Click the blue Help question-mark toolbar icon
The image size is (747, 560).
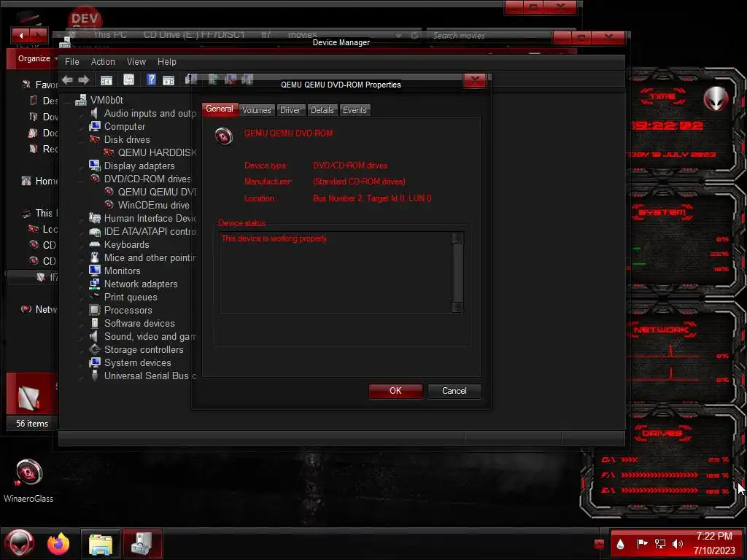pyautogui.click(x=151, y=79)
